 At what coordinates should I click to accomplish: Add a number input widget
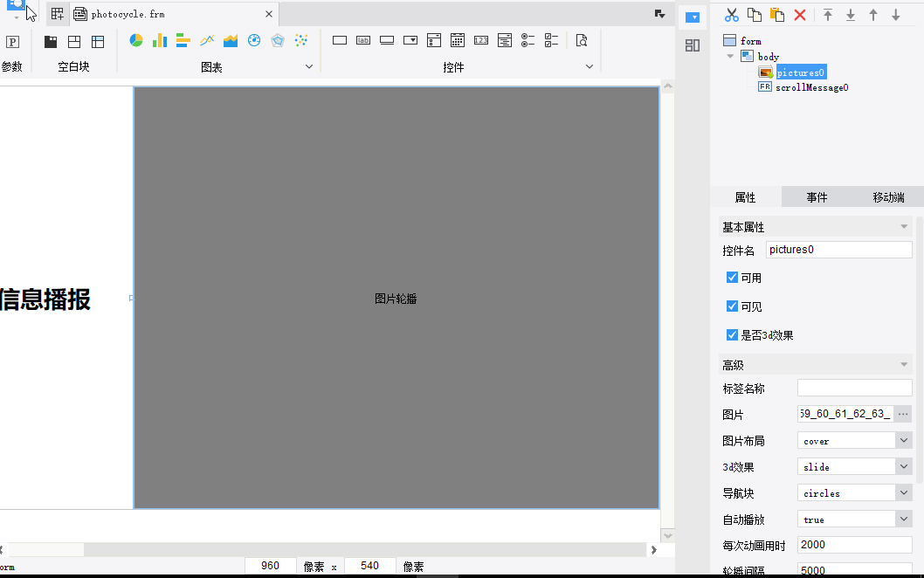tap(481, 40)
